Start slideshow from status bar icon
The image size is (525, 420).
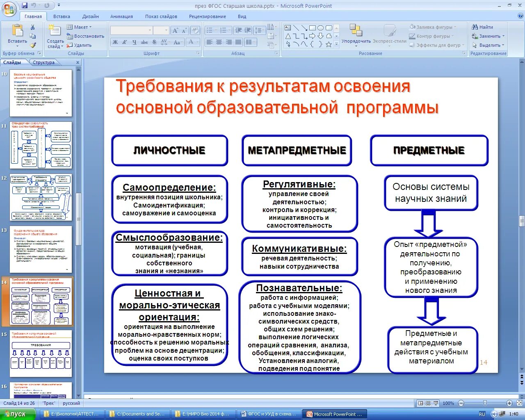(x=436, y=403)
